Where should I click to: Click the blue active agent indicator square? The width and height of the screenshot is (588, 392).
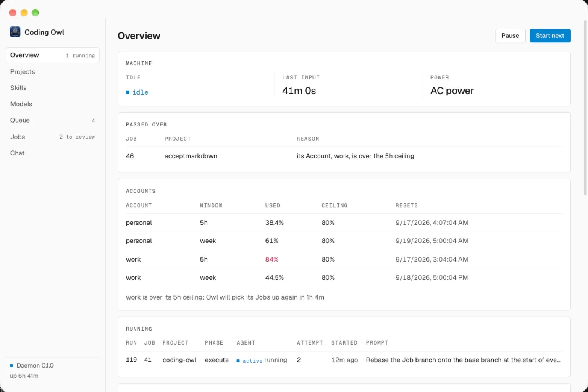click(x=238, y=360)
